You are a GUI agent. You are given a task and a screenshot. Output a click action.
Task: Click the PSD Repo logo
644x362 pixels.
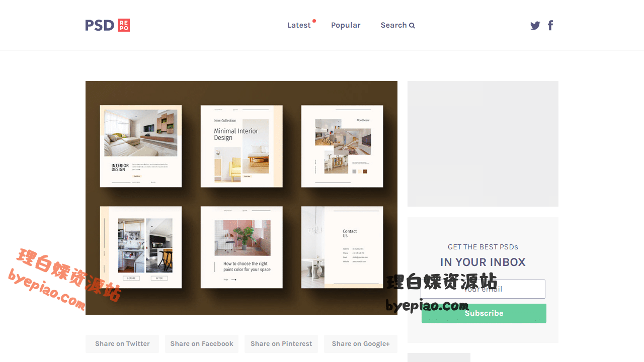coord(108,25)
